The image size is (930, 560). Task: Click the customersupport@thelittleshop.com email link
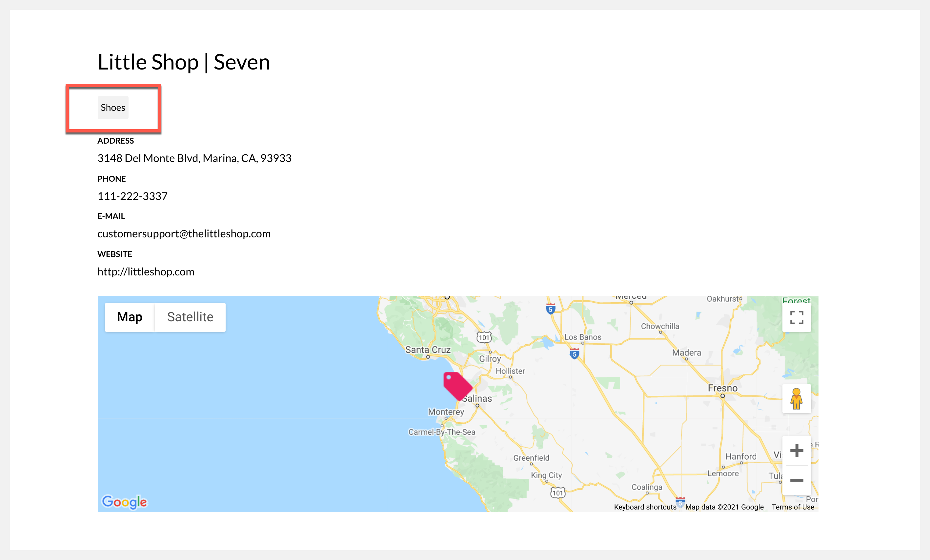[184, 233]
